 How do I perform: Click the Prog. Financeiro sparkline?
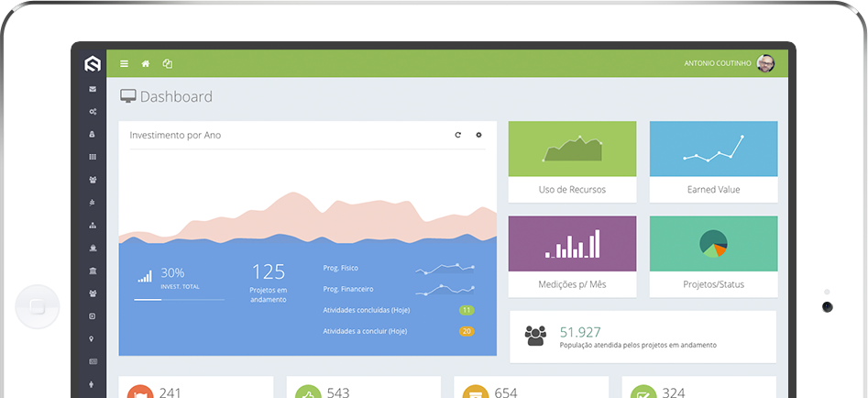(x=445, y=289)
